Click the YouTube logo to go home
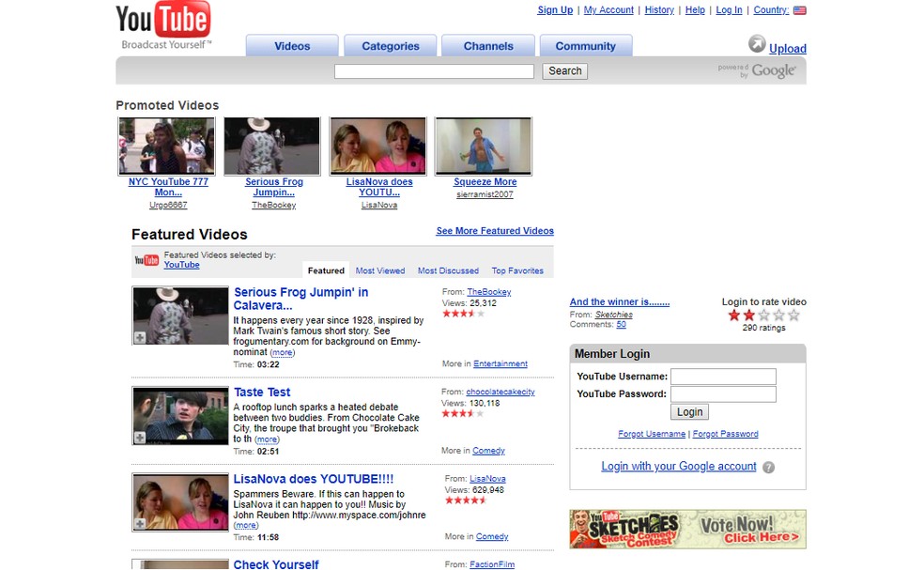This screenshot has width=924, height=570. (162, 19)
